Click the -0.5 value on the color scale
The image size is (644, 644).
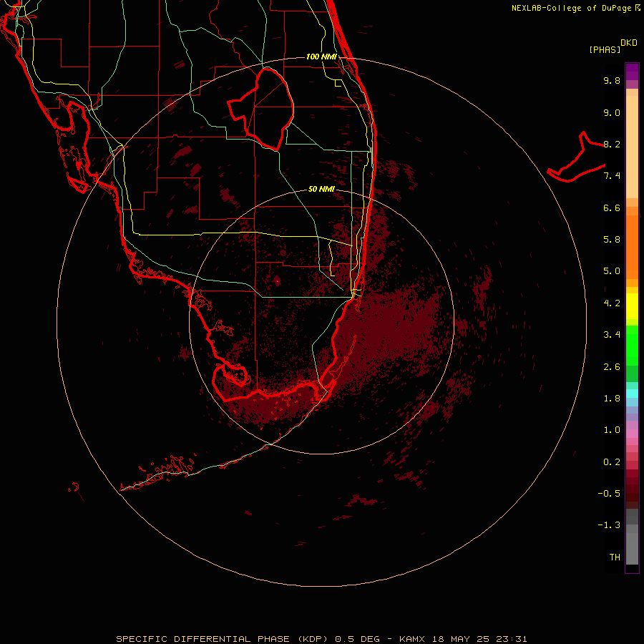[x=609, y=494]
